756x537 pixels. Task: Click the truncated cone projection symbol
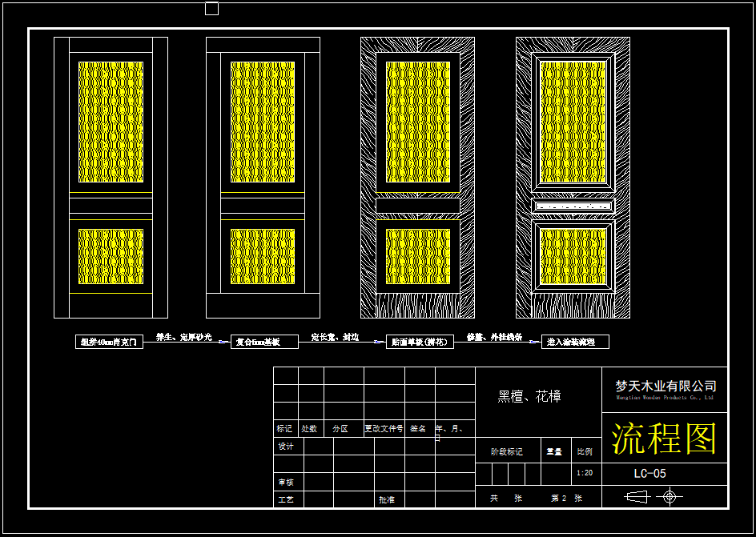pos(636,497)
